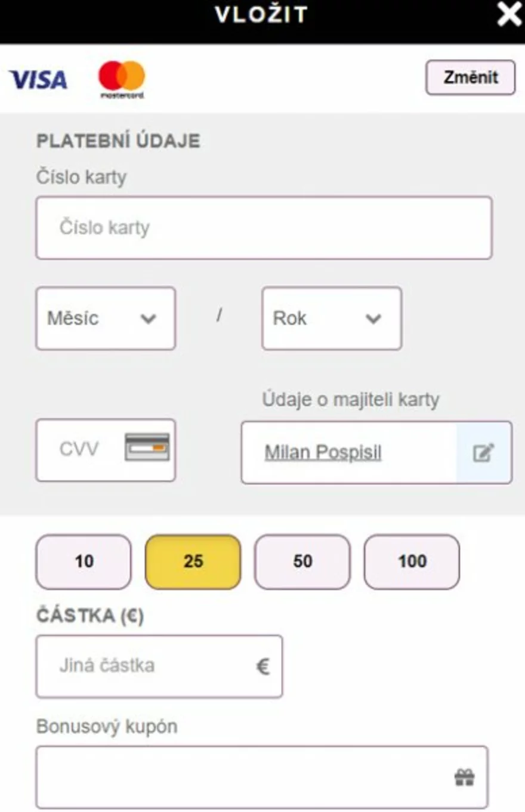
Task: Select the highlighted 25 euro amount
Action: click(193, 561)
